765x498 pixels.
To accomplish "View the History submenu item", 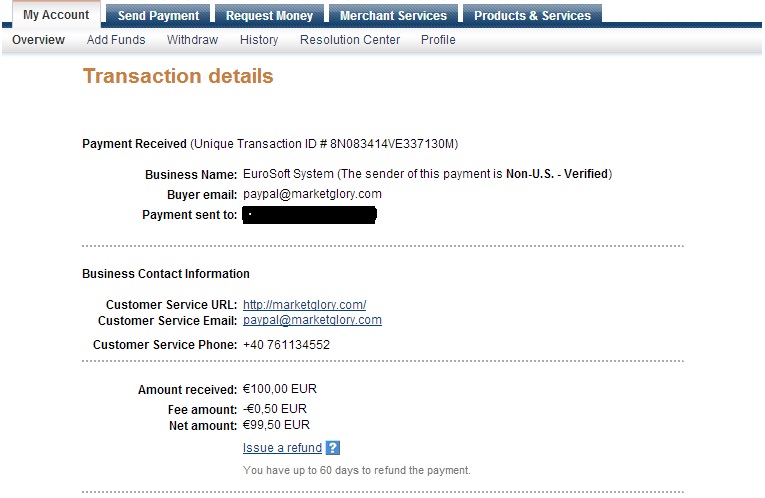I will [259, 40].
